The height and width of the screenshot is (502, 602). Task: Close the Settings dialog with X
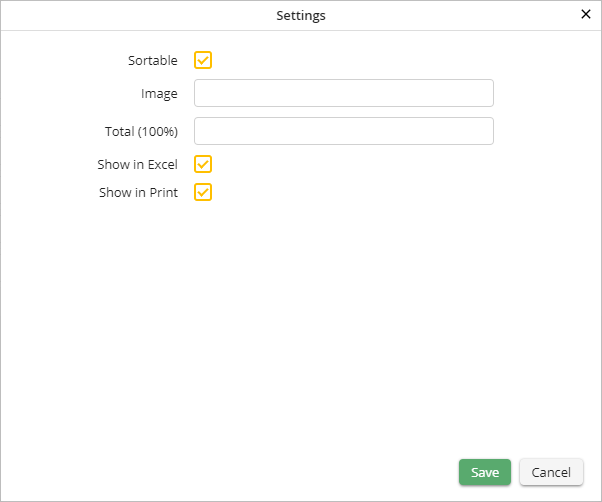pyautogui.click(x=585, y=14)
